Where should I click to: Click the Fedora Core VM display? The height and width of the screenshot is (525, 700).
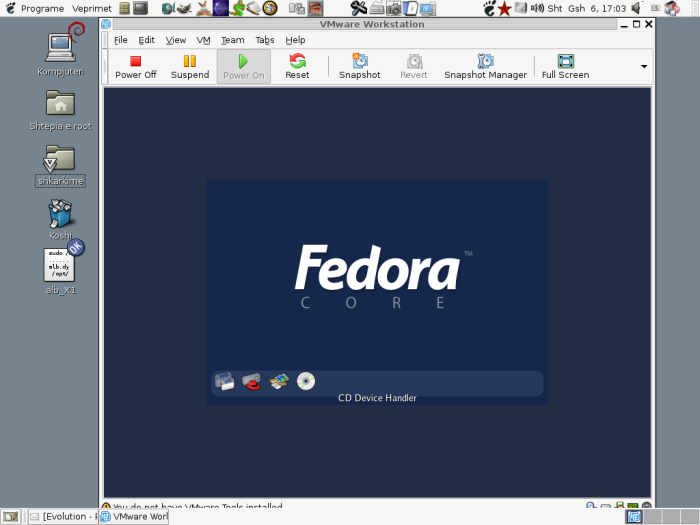coord(377,292)
